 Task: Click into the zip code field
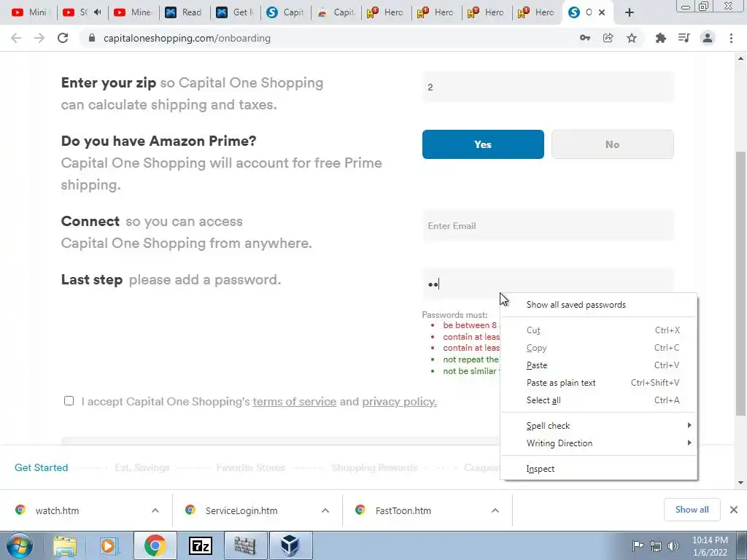point(548,87)
